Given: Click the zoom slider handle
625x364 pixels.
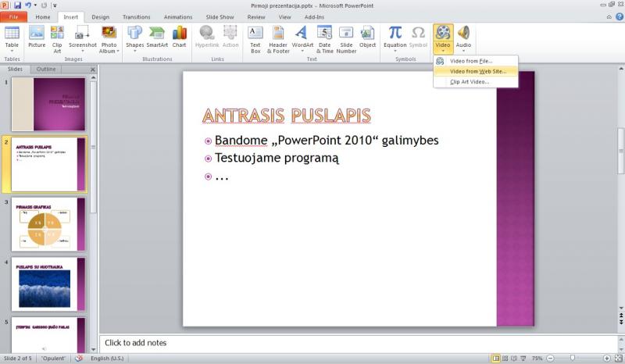Looking at the screenshot, I should click(x=573, y=359).
